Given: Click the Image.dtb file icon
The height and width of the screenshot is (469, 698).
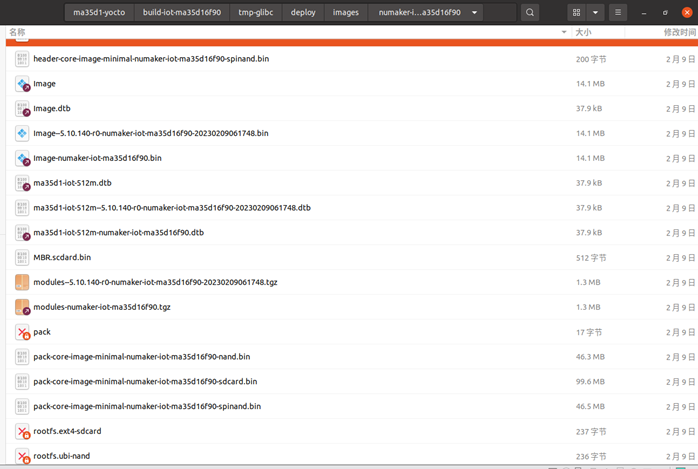Looking at the screenshot, I should (23, 109).
